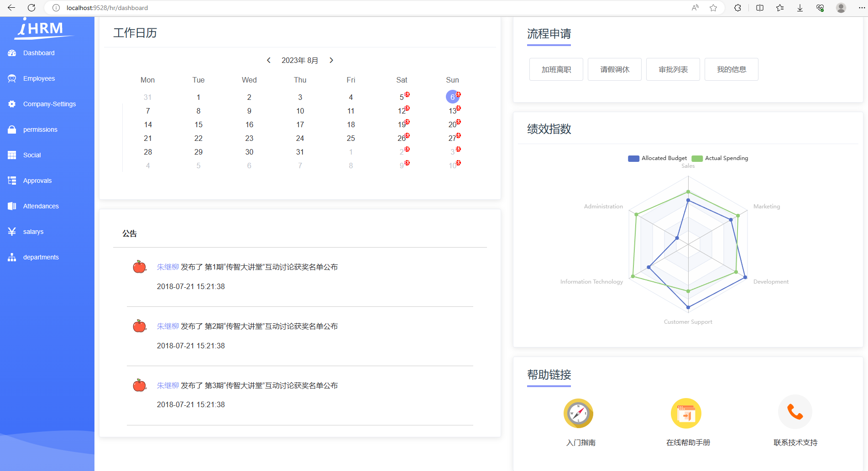
Task: Click the Employees icon in sidebar
Action: pos(12,78)
